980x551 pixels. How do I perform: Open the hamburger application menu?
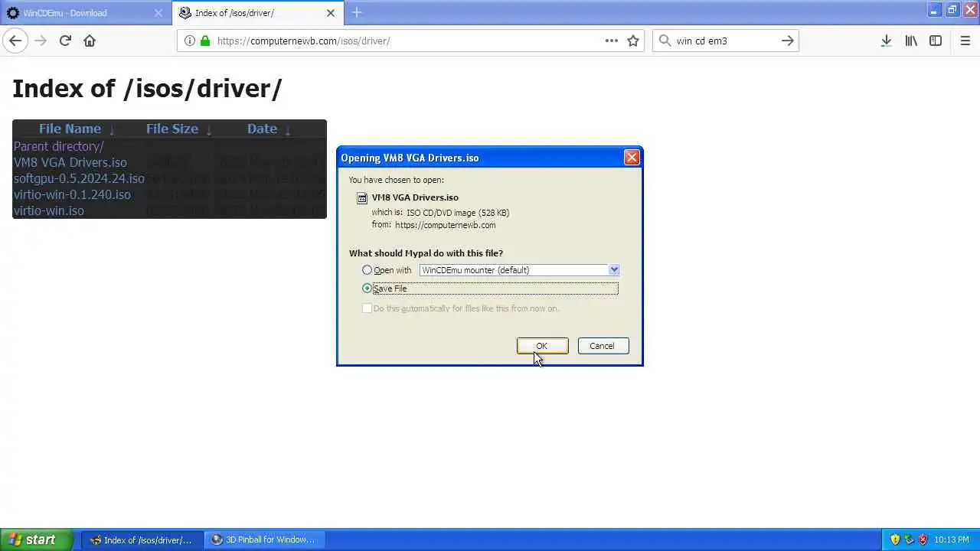(x=965, y=41)
